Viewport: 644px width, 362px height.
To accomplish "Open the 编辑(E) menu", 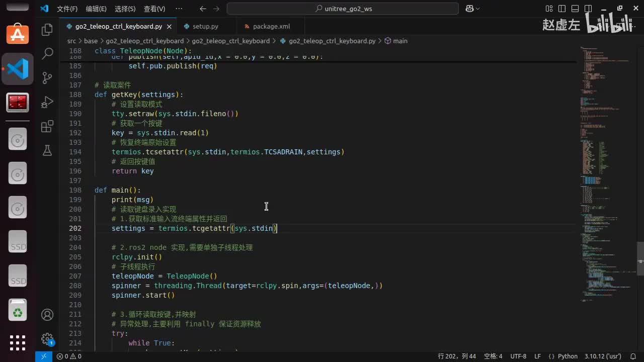I will click(x=96, y=9).
